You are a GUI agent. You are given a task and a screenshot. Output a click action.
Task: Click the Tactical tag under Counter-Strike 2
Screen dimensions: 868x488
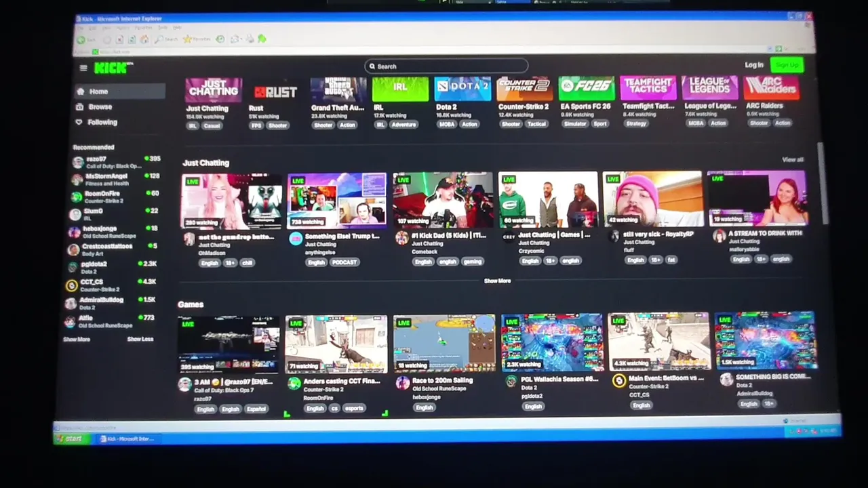[x=536, y=124]
